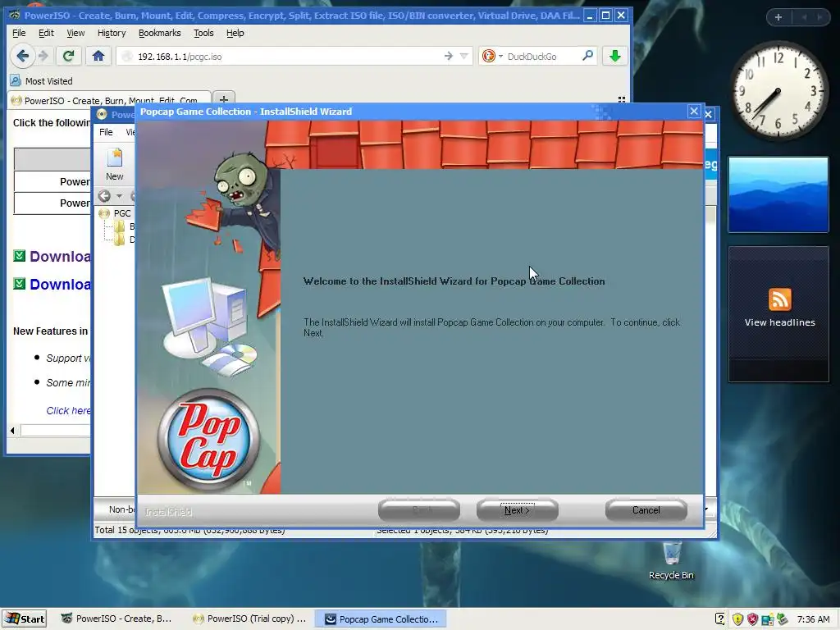
Task: Click the DuckDuckGo search field
Action: click(x=541, y=57)
